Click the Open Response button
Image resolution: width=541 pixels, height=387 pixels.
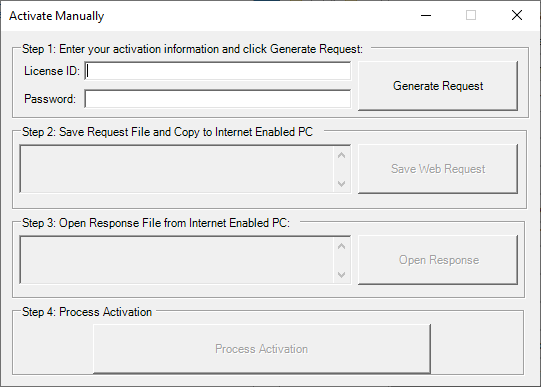[438, 260]
